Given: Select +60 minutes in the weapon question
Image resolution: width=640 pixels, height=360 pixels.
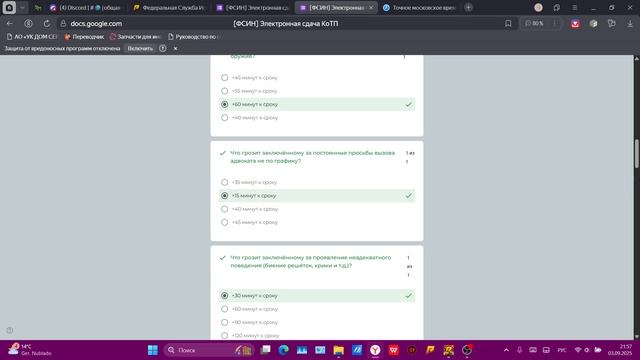Looking at the screenshot, I should (224, 104).
